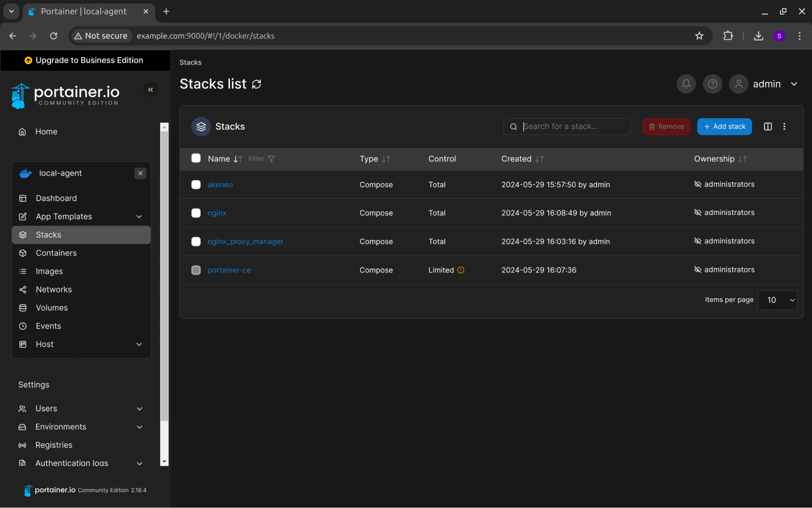This screenshot has height=508, width=812.
Task: Open the browser extensions puzzle icon
Action: click(728, 36)
